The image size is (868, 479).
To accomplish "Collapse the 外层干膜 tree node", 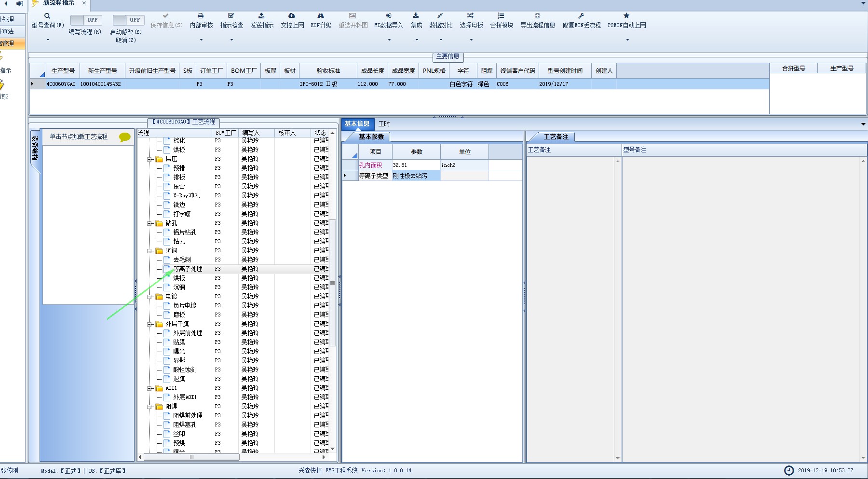I will click(x=150, y=324).
